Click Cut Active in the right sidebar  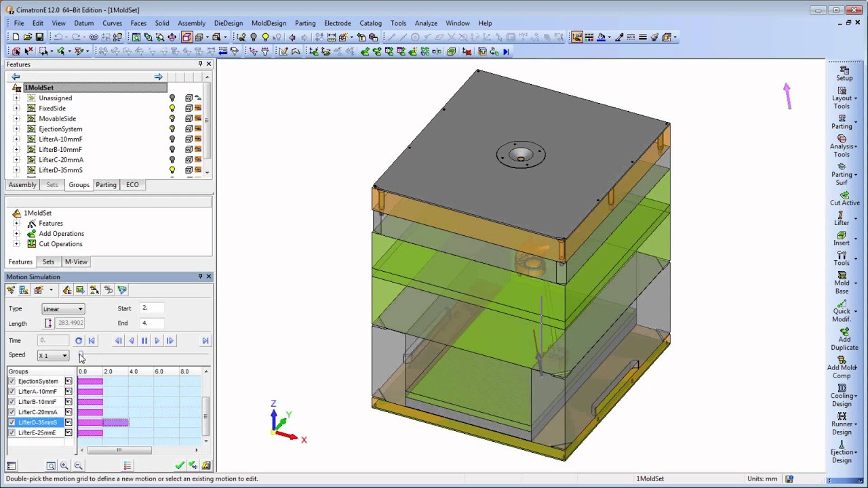coord(844,198)
